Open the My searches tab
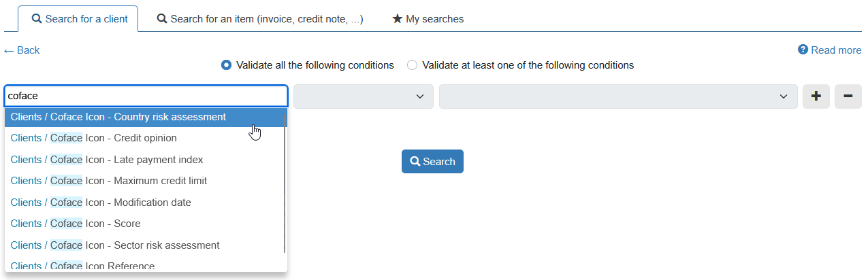Viewport: 868px width, 280px height. click(x=428, y=19)
